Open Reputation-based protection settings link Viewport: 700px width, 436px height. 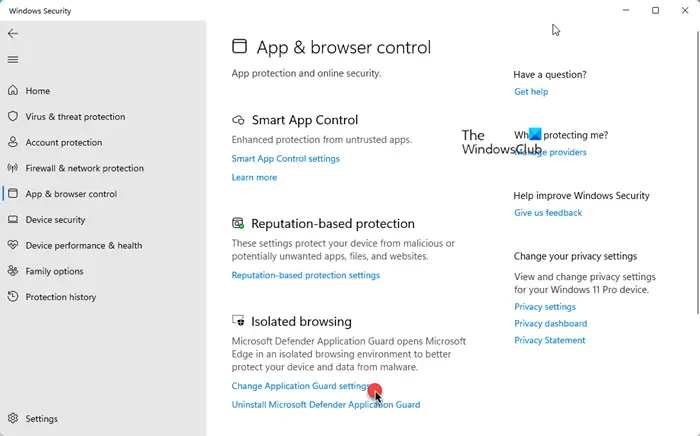(306, 275)
